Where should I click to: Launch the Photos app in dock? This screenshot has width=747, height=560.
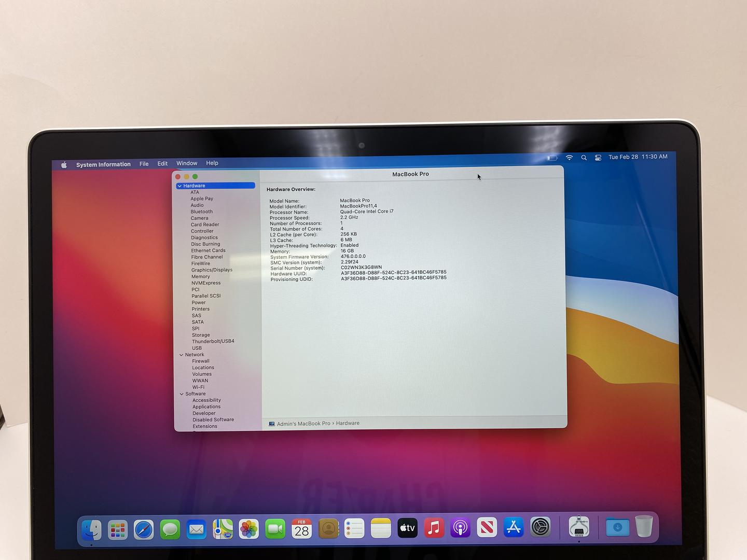[249, 529]
